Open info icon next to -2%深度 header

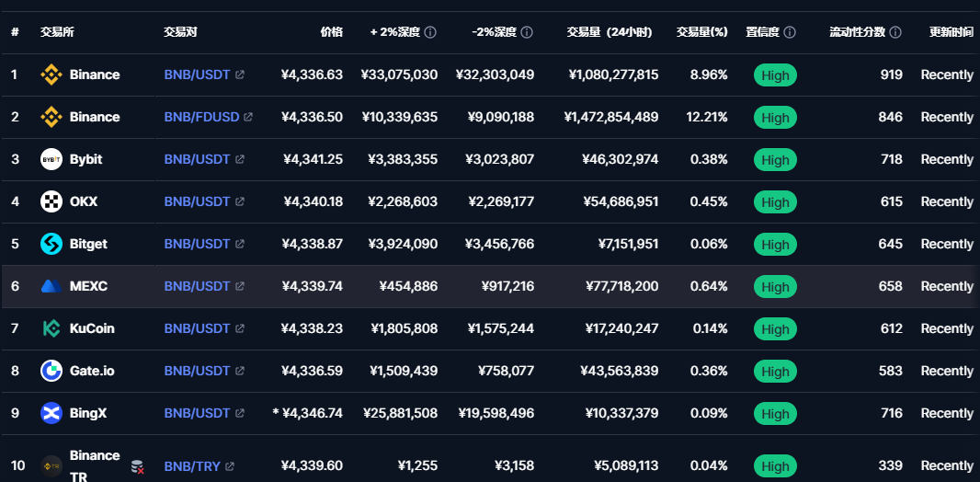527,32
